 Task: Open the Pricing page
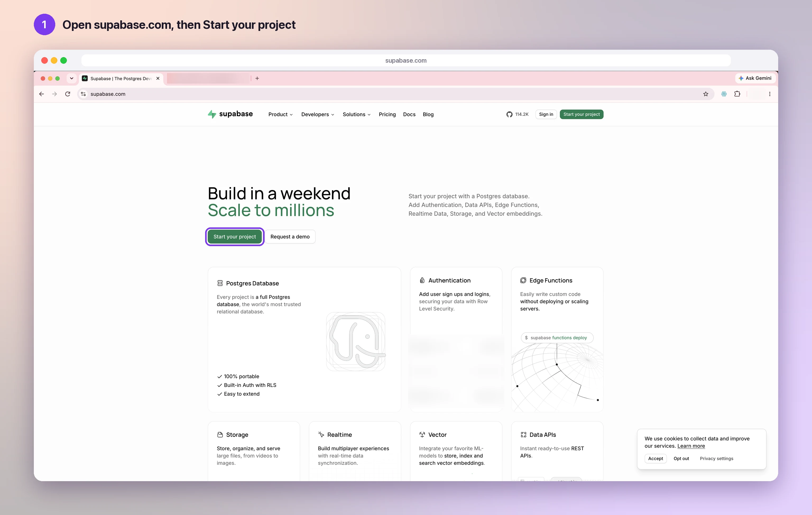coord(387,114)
